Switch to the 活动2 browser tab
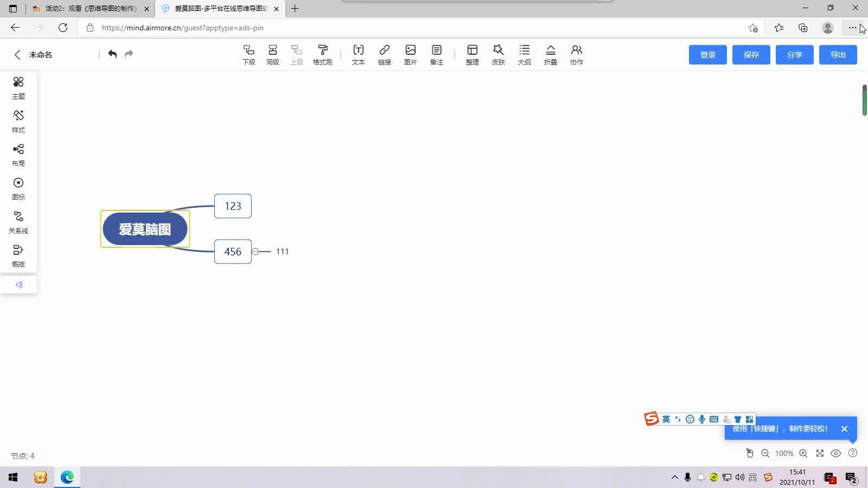 90,9
